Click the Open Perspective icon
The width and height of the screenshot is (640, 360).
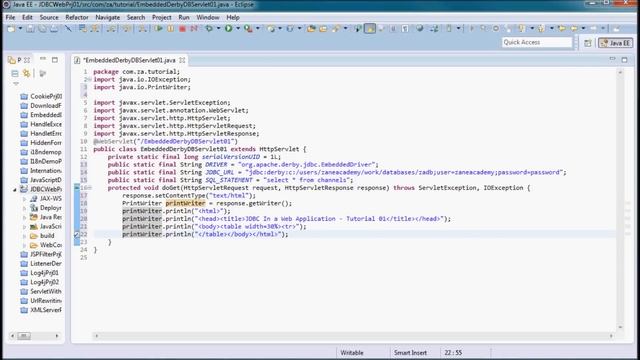588,43
